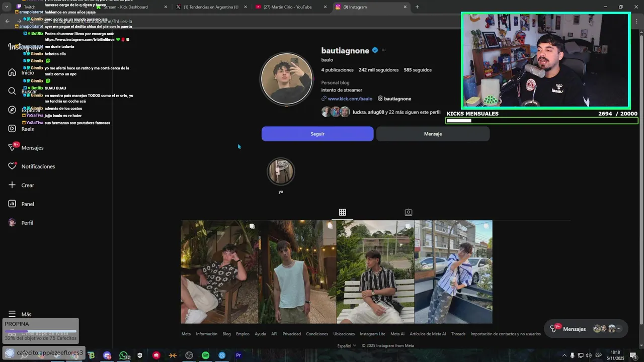This screenshot has width=644, height=362.
Task: Open third post with striped shirt
Action: coord(375,272)
